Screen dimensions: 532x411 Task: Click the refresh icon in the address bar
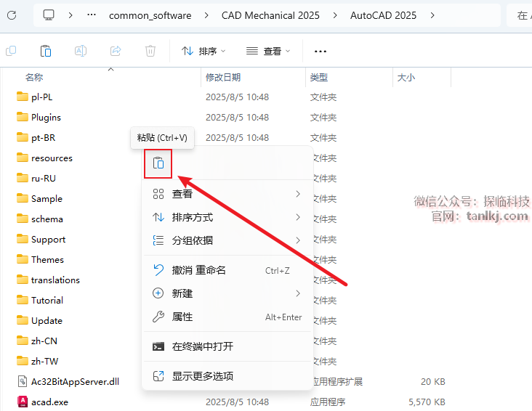[x=12, y=15]
